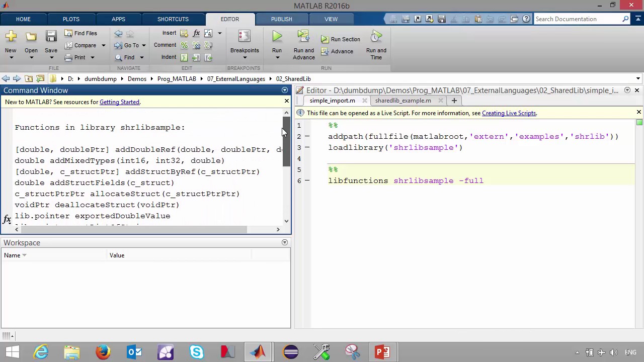The image size is (644, 362).
Task: Run the current section
Action: point(341,39)
